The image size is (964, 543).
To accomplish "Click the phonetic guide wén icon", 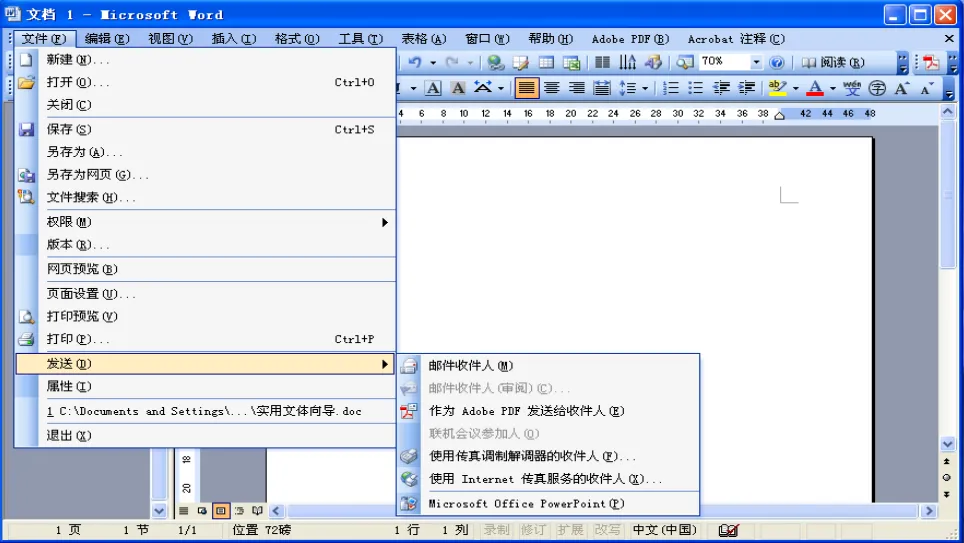I will point(851,88).
